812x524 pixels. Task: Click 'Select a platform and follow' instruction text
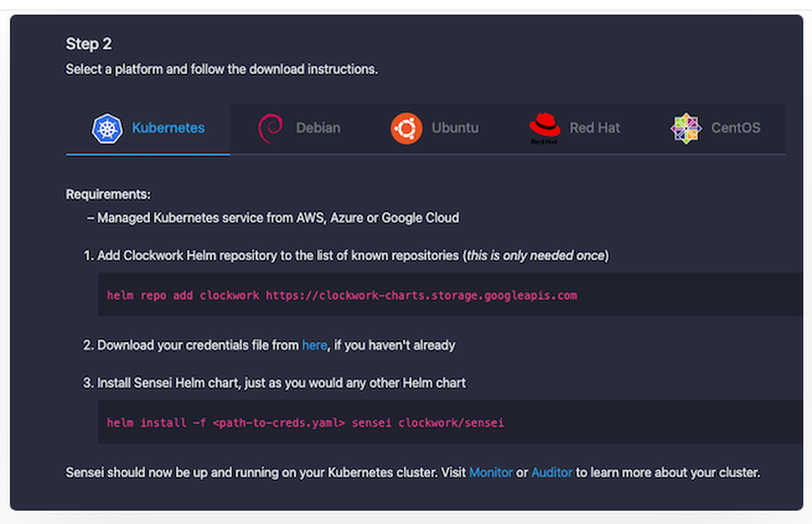[222, 69]
